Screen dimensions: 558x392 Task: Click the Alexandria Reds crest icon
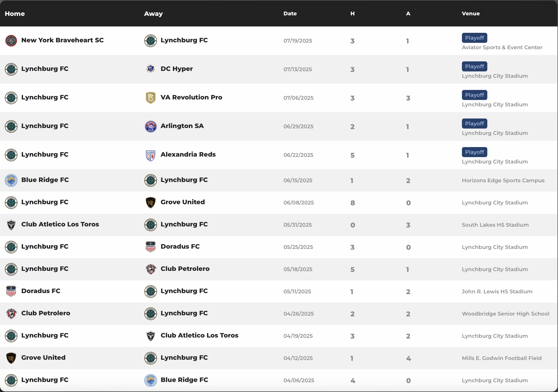coord(151,155)
